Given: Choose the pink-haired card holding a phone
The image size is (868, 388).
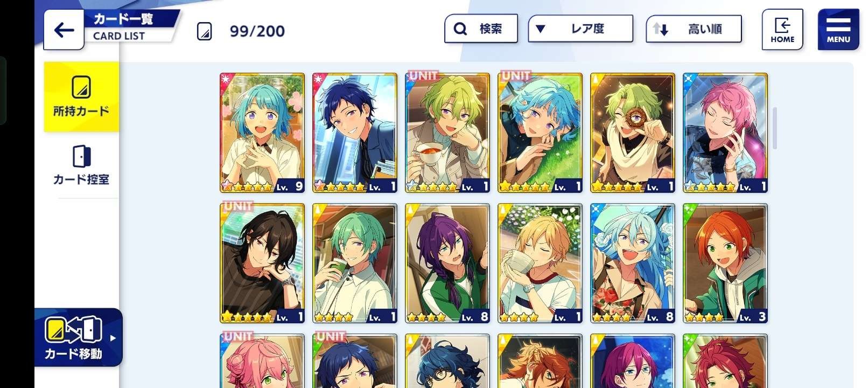Looking at the screenshot, I should 725,133.
